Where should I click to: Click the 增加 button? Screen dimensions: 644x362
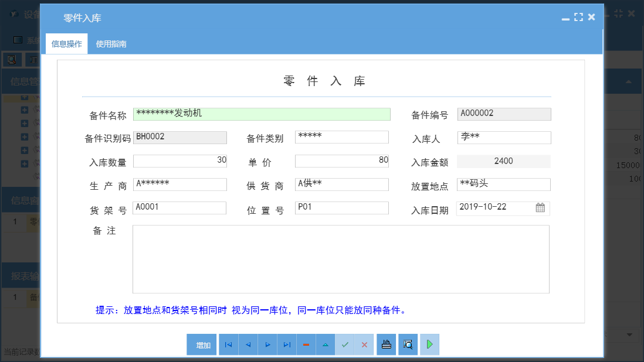(201, 344)
